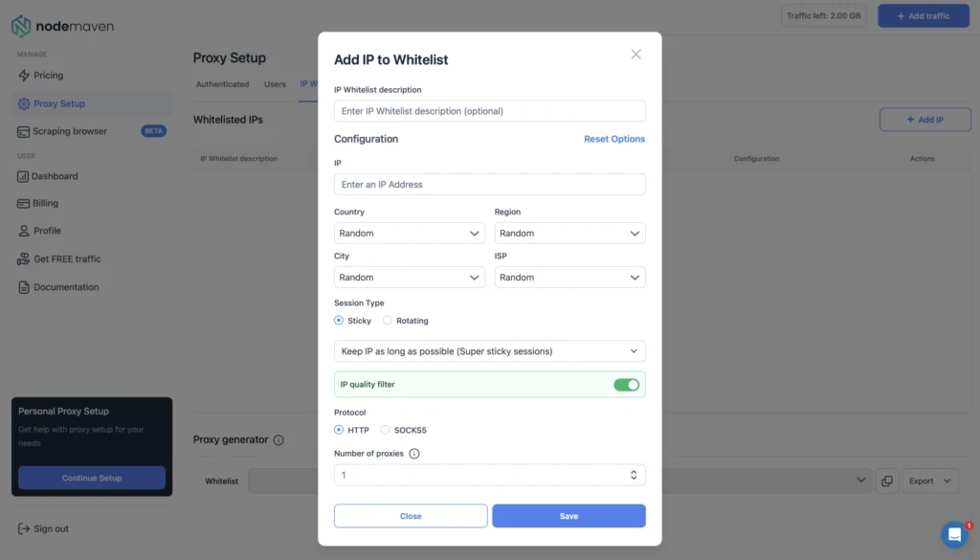
Task: Disable the IP quality filter toggle
Action: tap(626, 385)
